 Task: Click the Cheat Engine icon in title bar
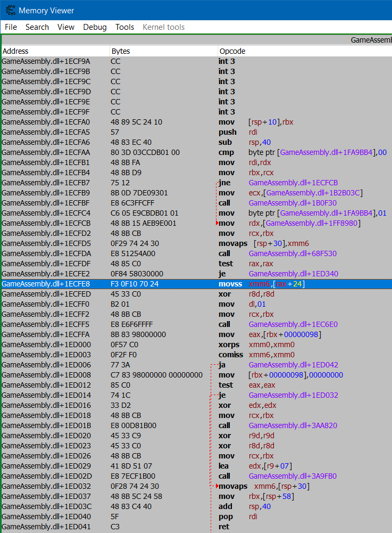(11, 11)
